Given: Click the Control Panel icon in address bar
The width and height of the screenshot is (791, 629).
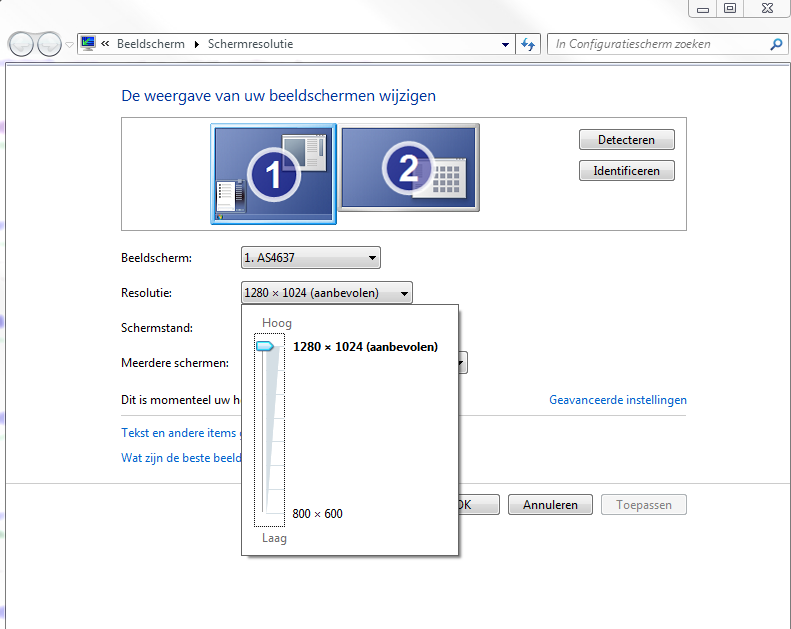Looking at the screenshot, I should [88, 43].
